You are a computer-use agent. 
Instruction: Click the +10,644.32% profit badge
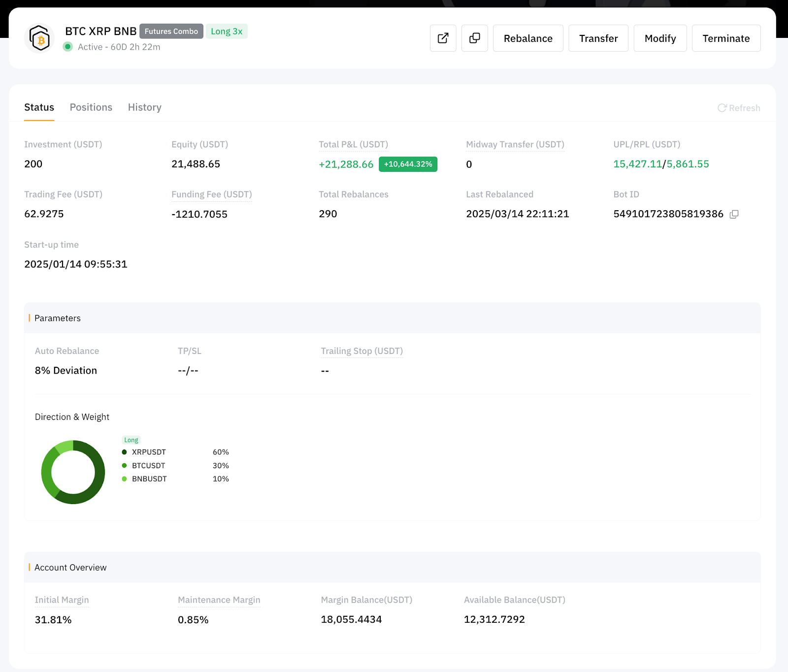click(x=408, y=164)
